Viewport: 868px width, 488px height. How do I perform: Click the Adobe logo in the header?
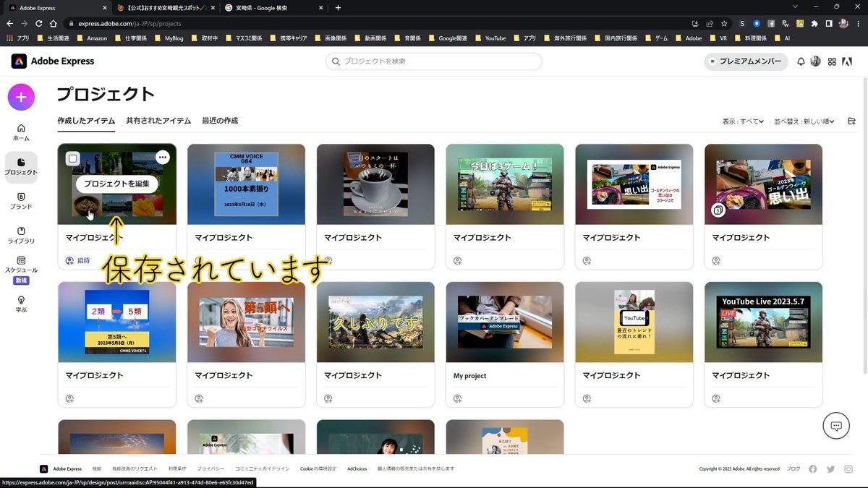pos(848,61)
